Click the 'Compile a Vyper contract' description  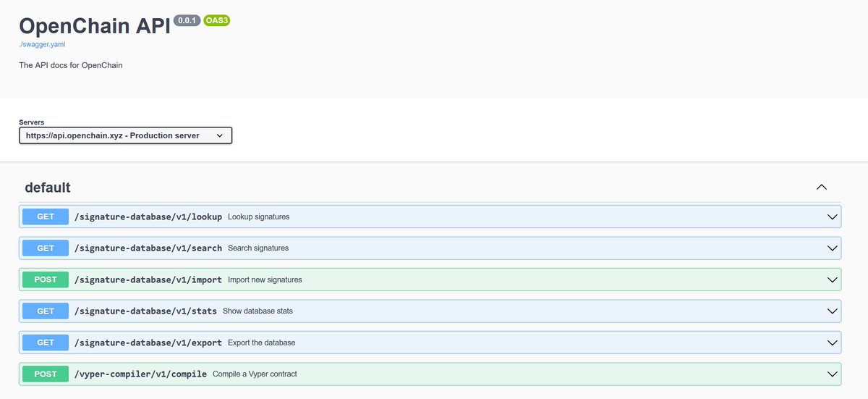click(255, 374)
